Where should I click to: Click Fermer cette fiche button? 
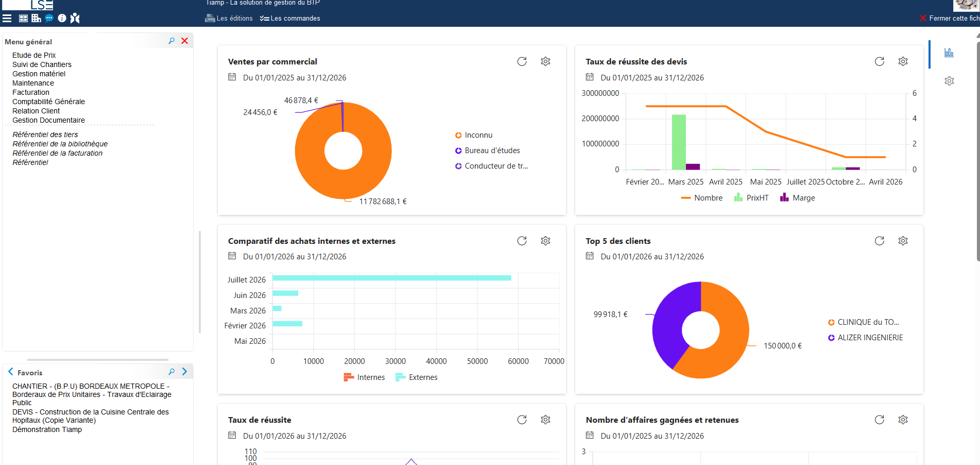[950, 18]
